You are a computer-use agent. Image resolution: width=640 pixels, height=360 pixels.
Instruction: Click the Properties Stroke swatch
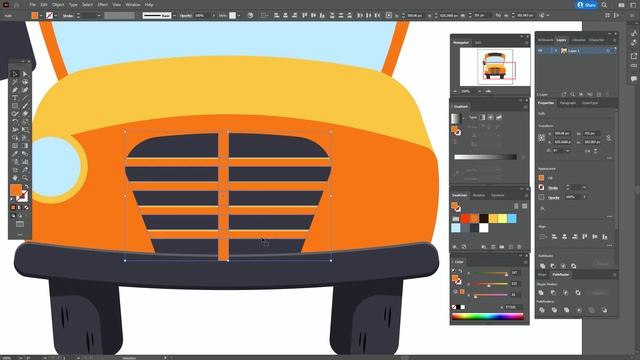[541, 187]
